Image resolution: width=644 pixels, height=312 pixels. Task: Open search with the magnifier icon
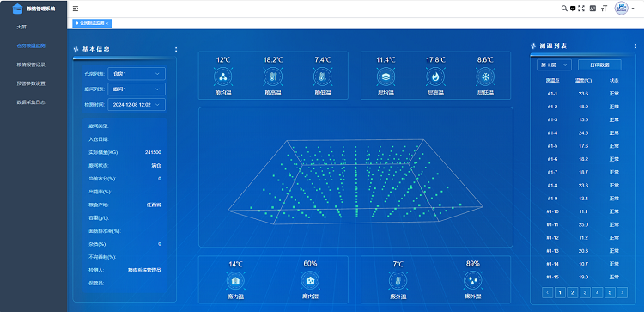point(564,9)
